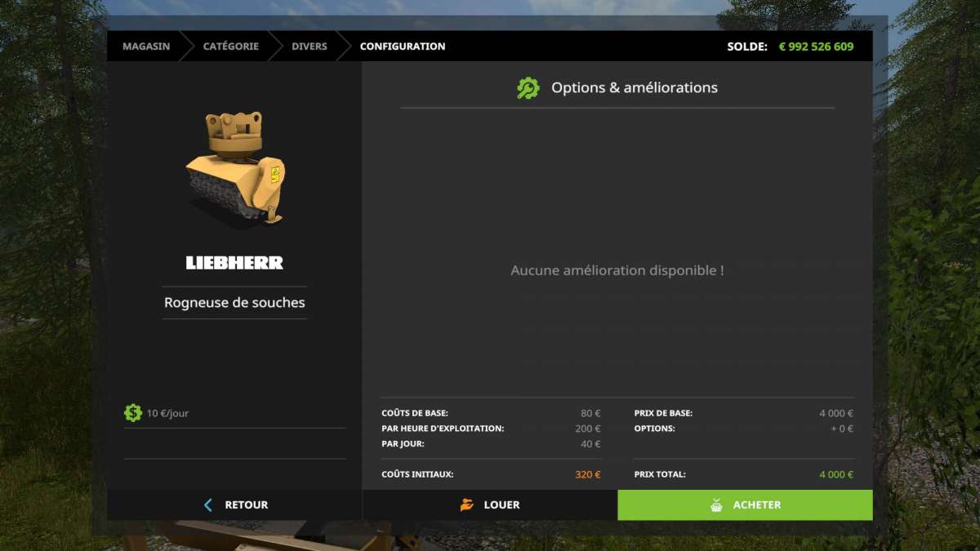Click the Solde balance amount
The height and width of the screenshot is (551, 980).
[816, 47]
